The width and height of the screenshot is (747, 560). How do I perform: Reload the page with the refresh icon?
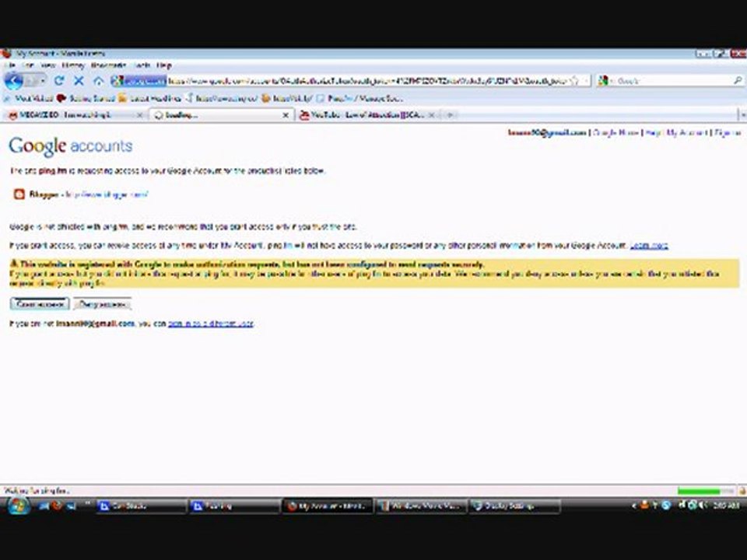[x=59, y=81]
